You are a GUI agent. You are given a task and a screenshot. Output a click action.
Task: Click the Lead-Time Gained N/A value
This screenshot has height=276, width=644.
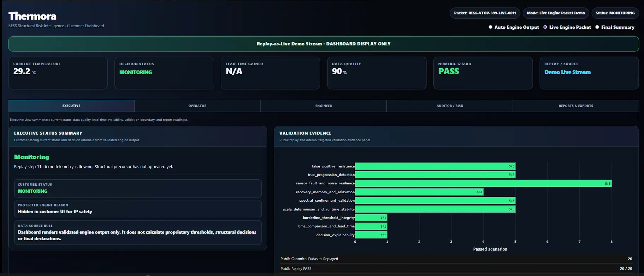tap(234, 71)
